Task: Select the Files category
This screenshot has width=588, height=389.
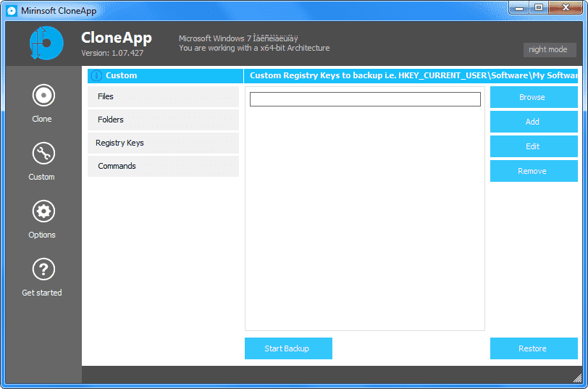Action: [x=163, y=96]
